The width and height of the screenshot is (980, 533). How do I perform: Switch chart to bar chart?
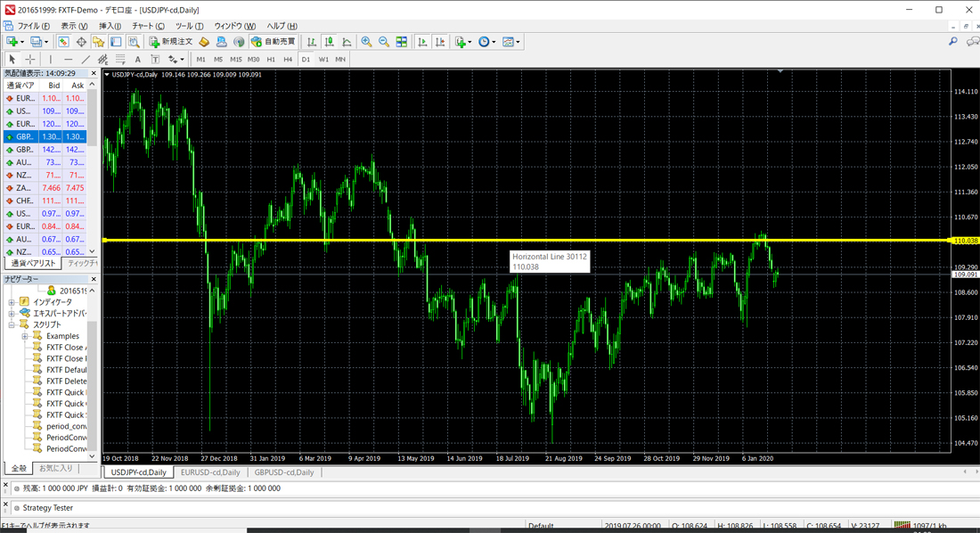point(311,42)
